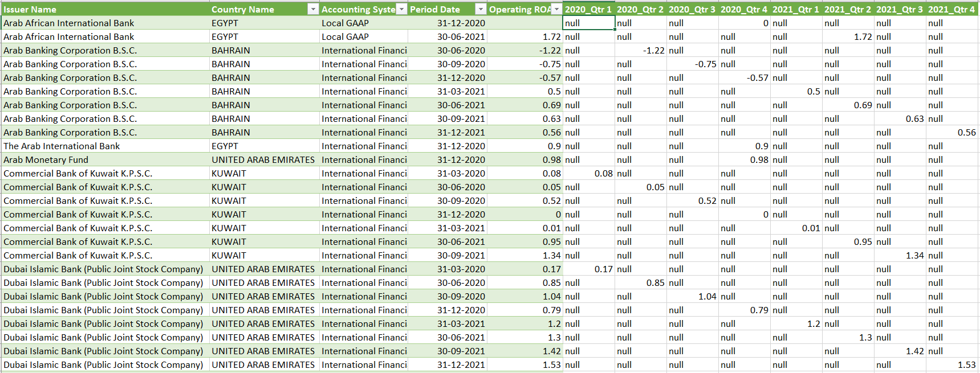This screenshot has width=980, height=373.
Task: Select BAHRAIN country cell dated 31-03-2021
Action: click(265, 91)
